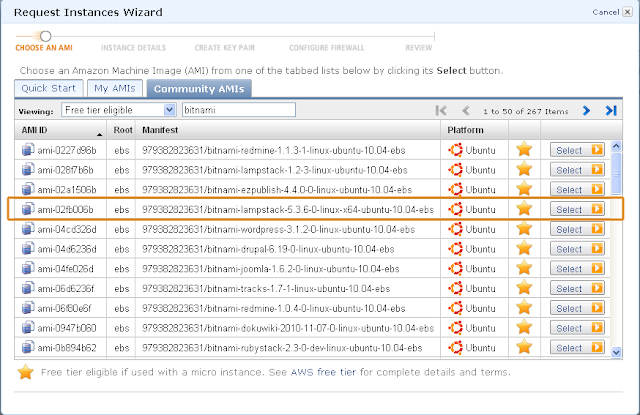Screen dimensions: 640x415
Task: Click AMI icon beside ami-04d6236d
Action: [x=28, y=249]
